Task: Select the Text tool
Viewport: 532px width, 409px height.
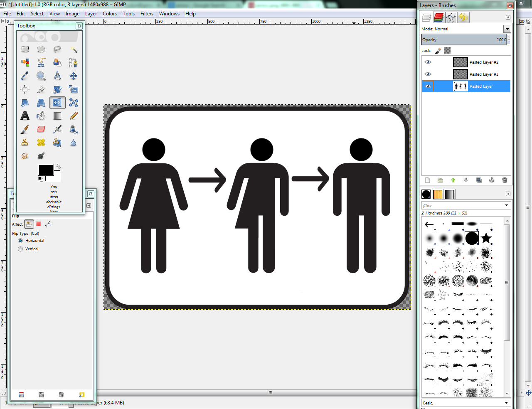Action: point(25,116)
